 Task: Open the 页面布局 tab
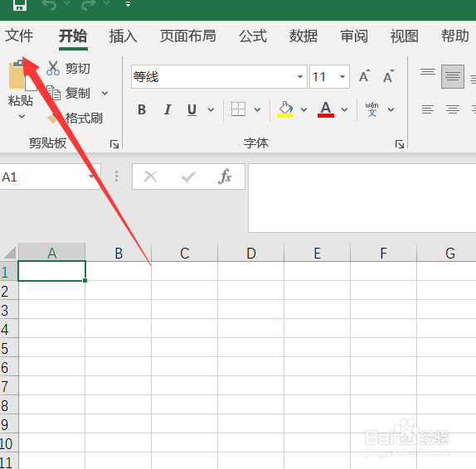[188, 36]
